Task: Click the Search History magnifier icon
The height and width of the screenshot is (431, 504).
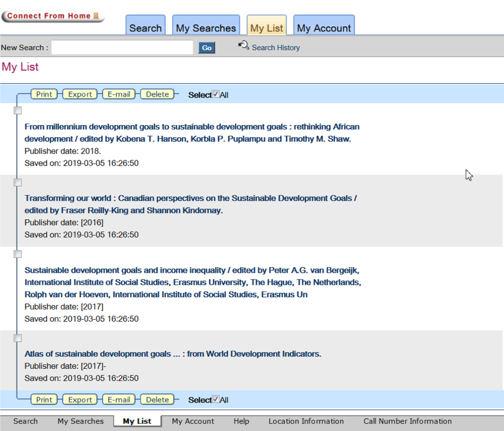Action: [243, 46]
